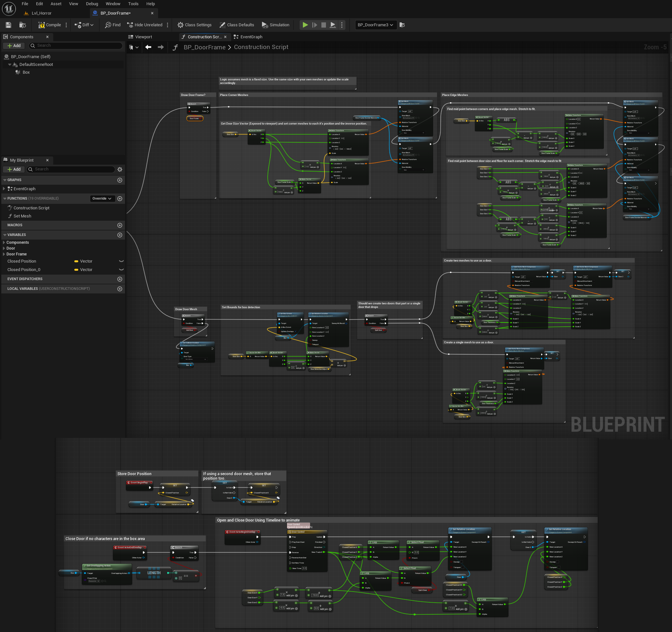Open the Edit menu
672x632 pixels.
[40, 4]
